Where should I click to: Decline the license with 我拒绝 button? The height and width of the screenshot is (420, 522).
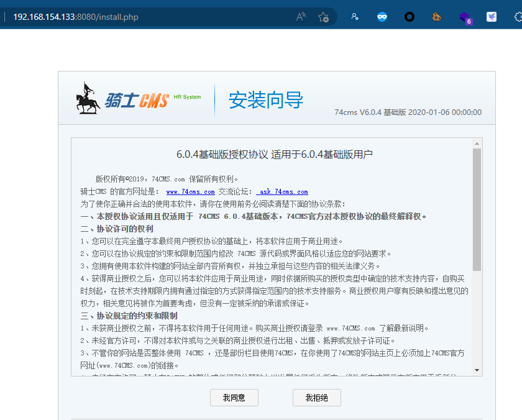316,398
